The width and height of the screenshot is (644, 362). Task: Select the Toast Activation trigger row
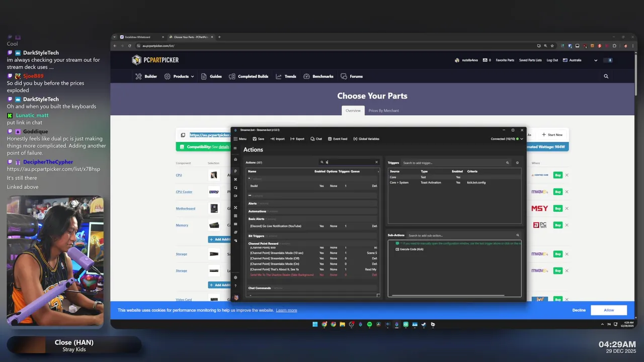[454, 183]
